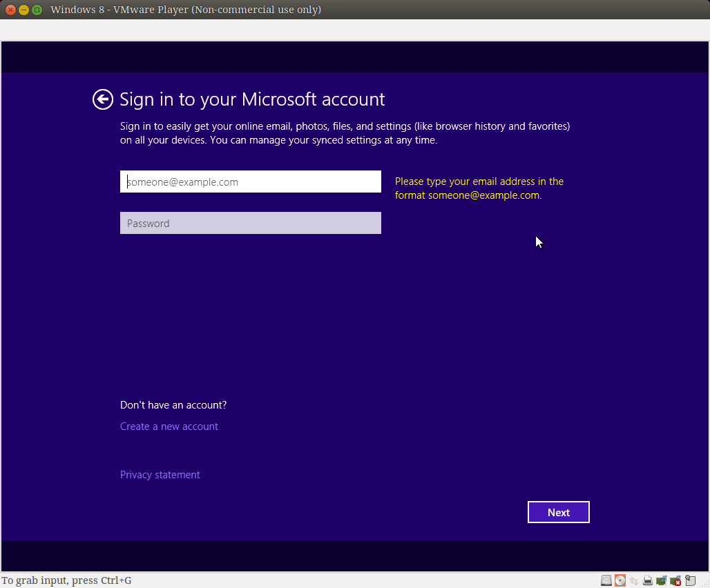Open the Privacy statement link
Viewport: 710px width, 588px height.
(160, 474)
